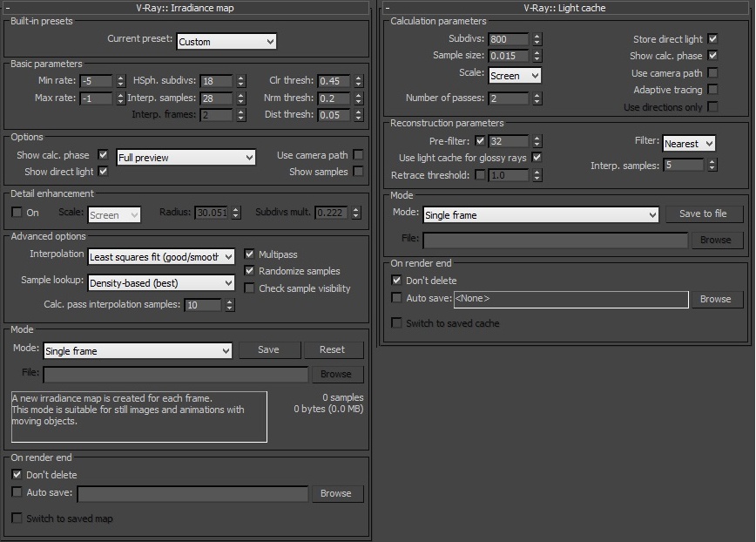Toggle Store direct light checkbox
Viewport: 756px width, 542px height.
pos(712,38)
